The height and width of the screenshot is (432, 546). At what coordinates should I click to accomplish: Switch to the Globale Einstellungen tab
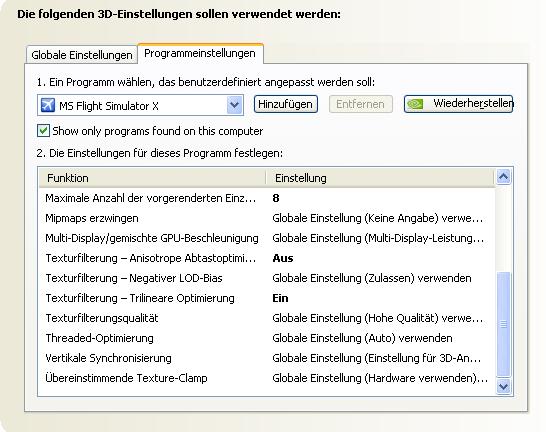[x=82, y=55]
